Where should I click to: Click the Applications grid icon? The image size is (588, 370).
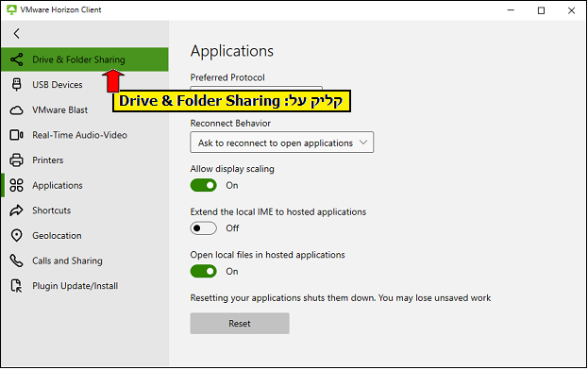[x=16, y=185]
